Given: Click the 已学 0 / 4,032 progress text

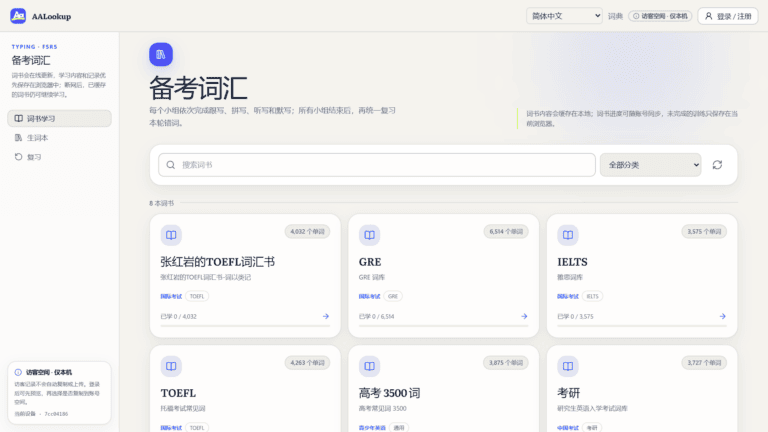Looking at the screenshot, I should [178, 316].
